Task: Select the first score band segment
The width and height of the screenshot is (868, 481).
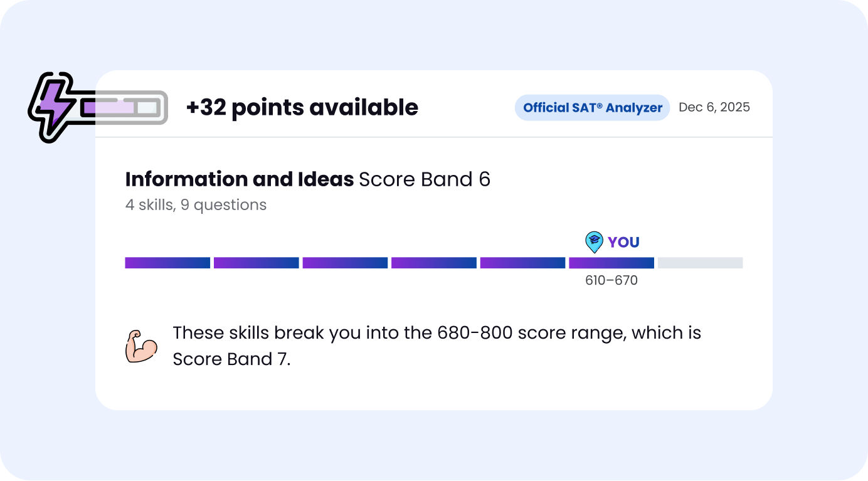Action: coord(167,263)
